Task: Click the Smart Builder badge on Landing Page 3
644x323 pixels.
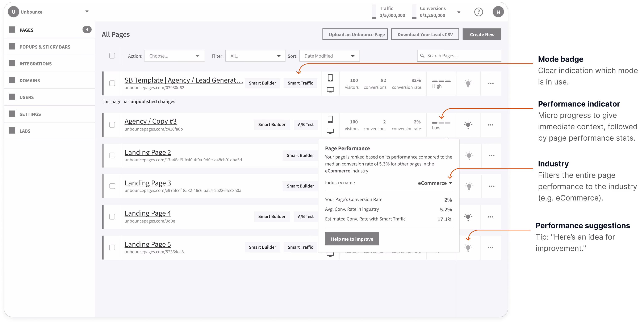Action: click(x=300, y=186)
